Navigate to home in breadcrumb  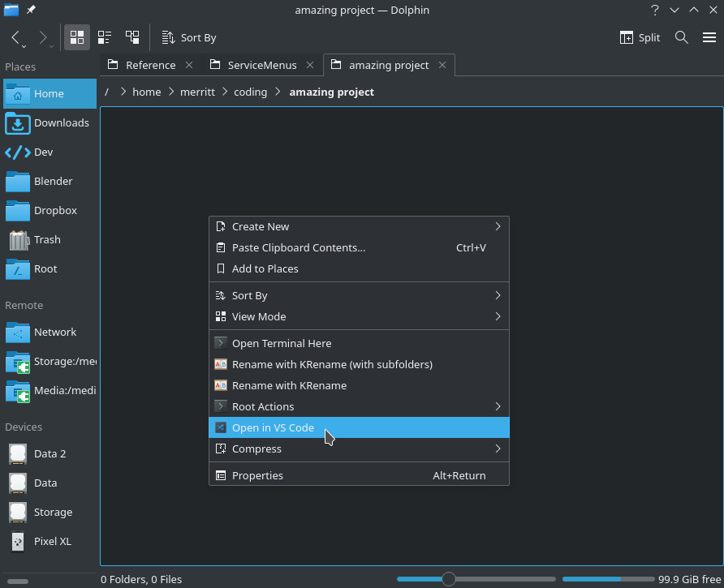pyautogui.click(x=146, y=92)
